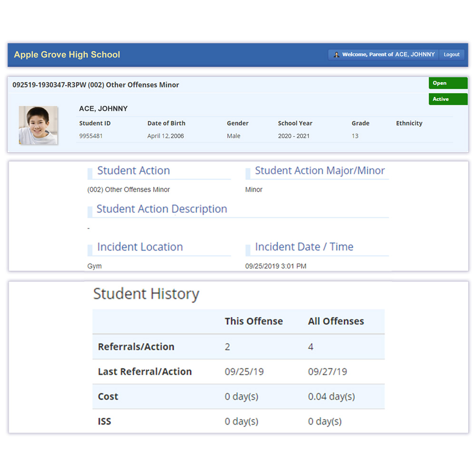Click the green Open status badge
Image resolution: width=476 pixels, height=476 pixels.
(x=448, y=83)
